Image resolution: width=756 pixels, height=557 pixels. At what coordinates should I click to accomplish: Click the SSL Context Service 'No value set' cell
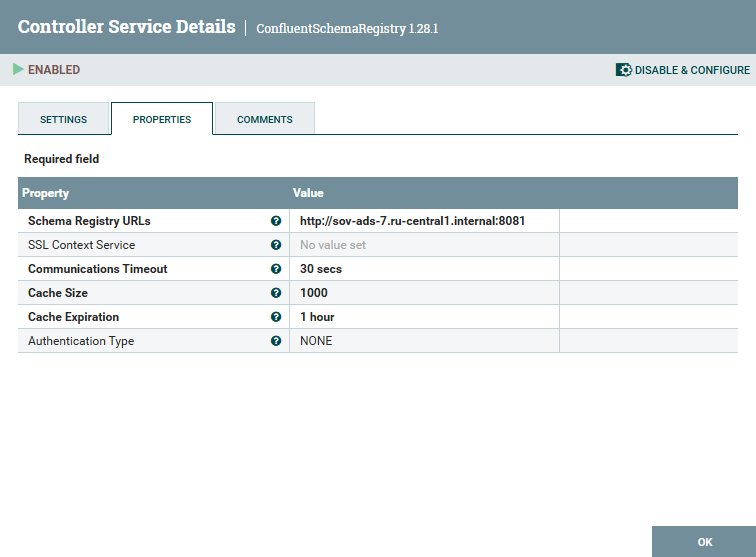[333, 245]
